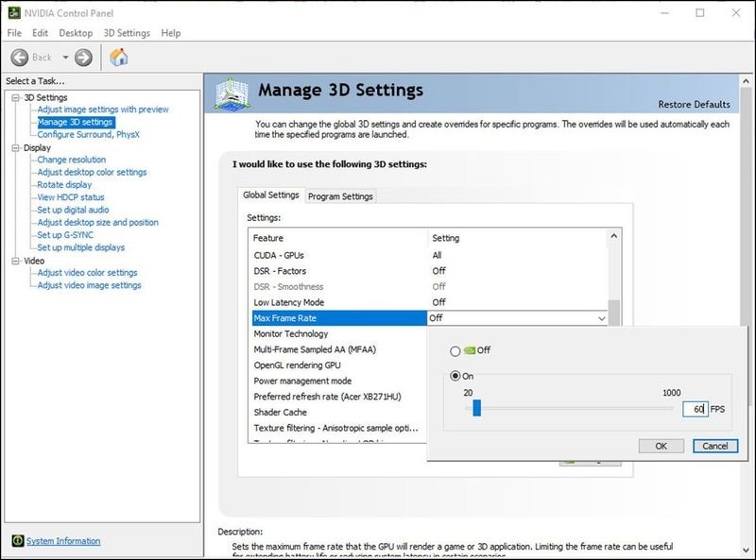
Task: Collapse the Display tree node
Action: (x=16, y=148)
